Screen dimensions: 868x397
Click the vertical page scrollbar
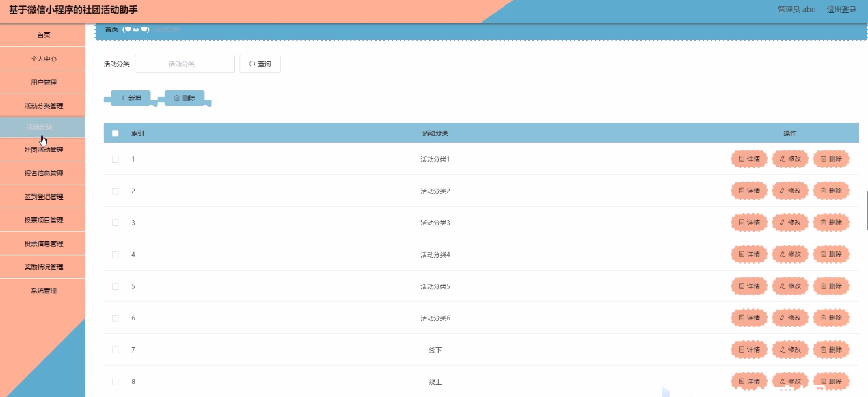point(866,210)
